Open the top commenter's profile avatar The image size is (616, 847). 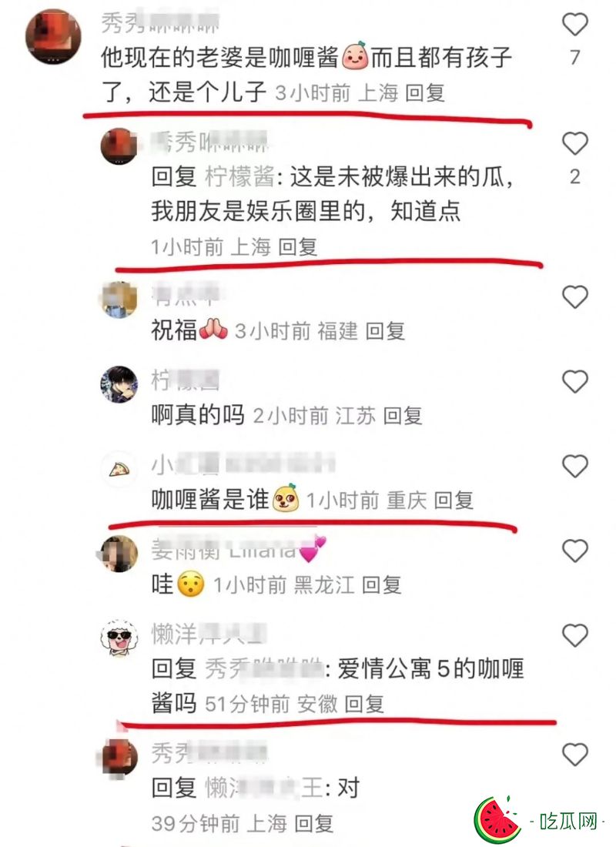[x=53, y=37]
